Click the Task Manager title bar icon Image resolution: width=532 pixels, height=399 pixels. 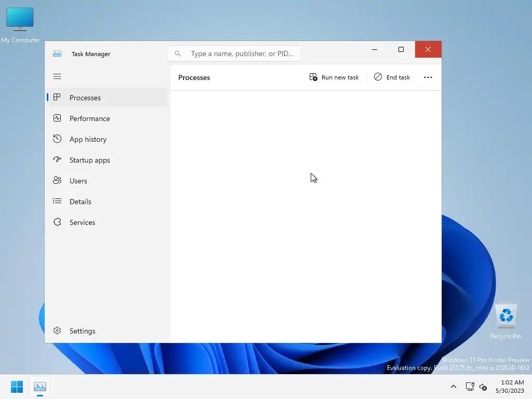pos(57,54)
